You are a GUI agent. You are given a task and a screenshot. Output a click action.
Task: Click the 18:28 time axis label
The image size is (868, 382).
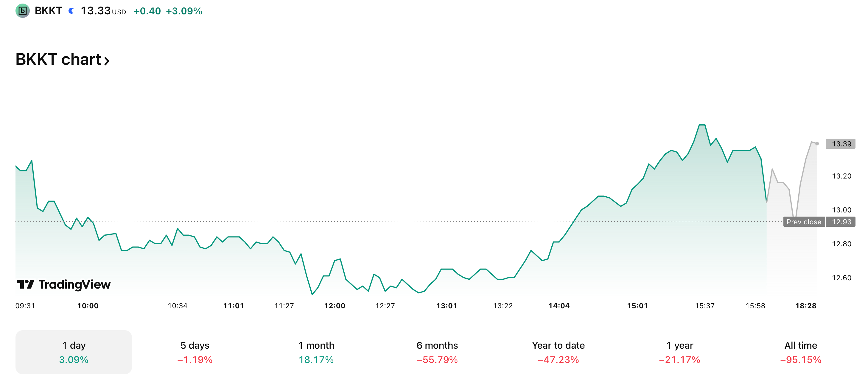pos(806,306)
